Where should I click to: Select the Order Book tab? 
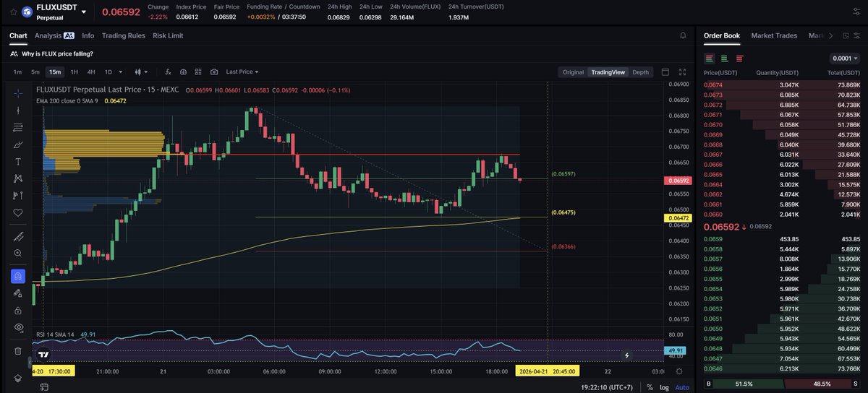click(x=722, y=35)
